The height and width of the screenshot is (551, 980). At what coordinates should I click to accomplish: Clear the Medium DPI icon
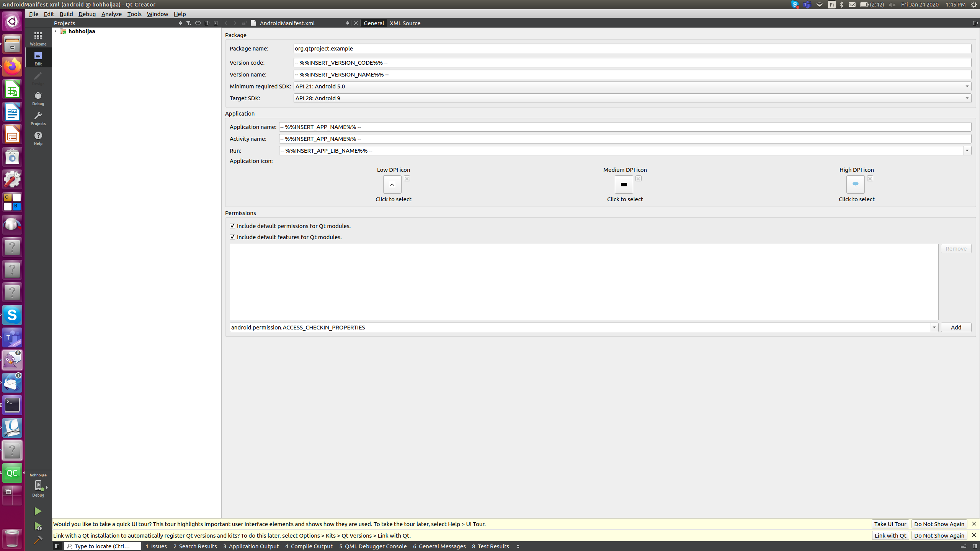click(638, 178)
